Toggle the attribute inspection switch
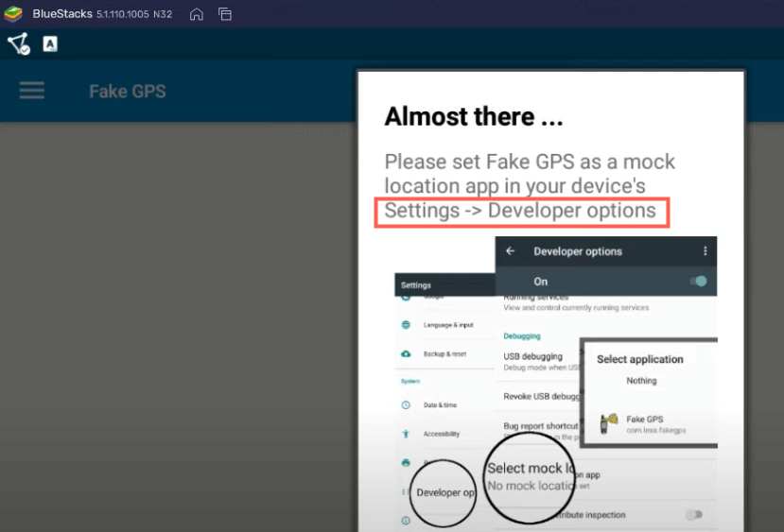The image size is (784, 532). [694, 515]
